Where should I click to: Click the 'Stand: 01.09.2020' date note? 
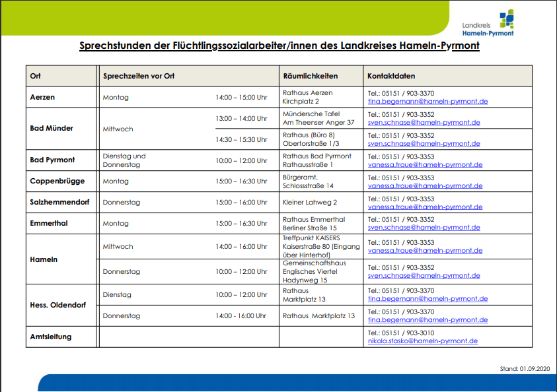[525, 369]
